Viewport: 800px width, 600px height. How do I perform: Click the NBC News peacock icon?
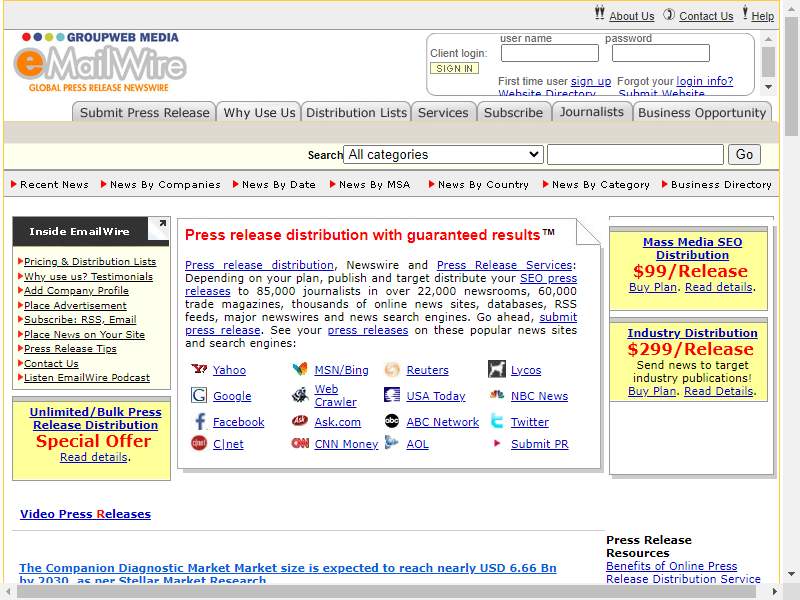point(496,394)
